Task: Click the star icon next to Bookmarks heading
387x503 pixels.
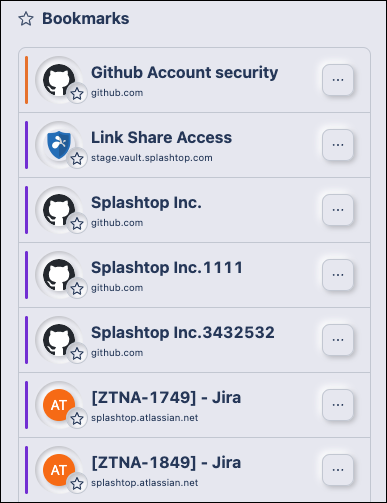Action: click(x=26, y=19)
